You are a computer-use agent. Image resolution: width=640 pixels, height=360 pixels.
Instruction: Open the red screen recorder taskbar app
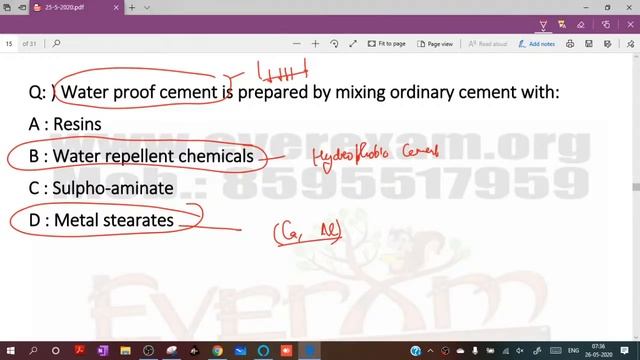coord(286,351)
